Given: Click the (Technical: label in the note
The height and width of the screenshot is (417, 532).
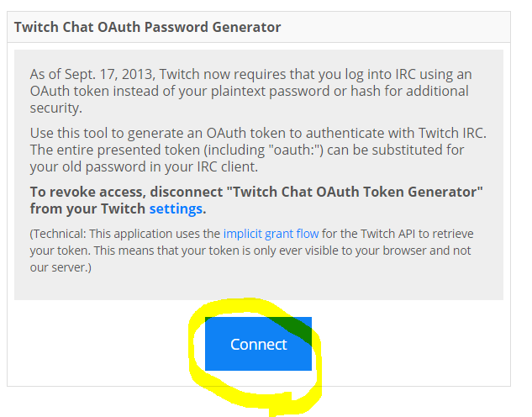Looking at the screenshot, I should 58,234.
